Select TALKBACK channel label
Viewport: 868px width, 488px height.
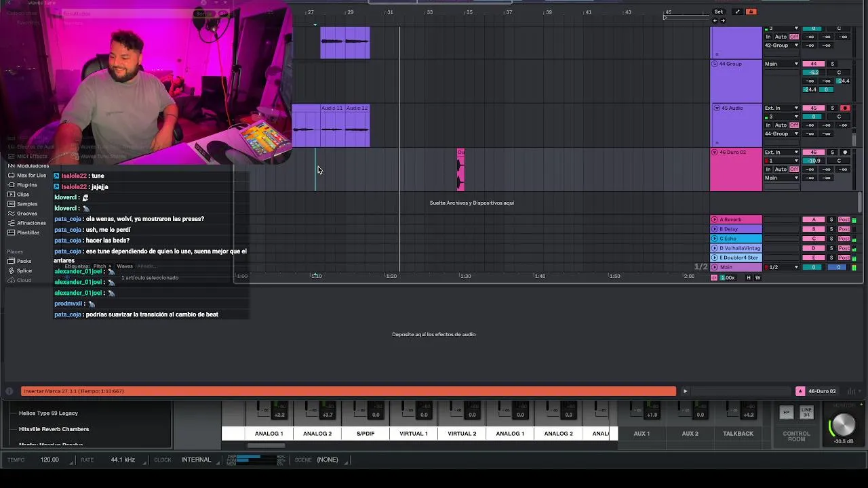tap(738, 434)
